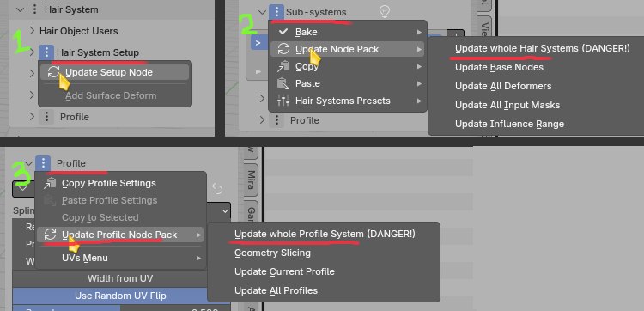Expand Profile row below Hair Systems Presets
Screen dimensions: 644x311
click(263, 120)
